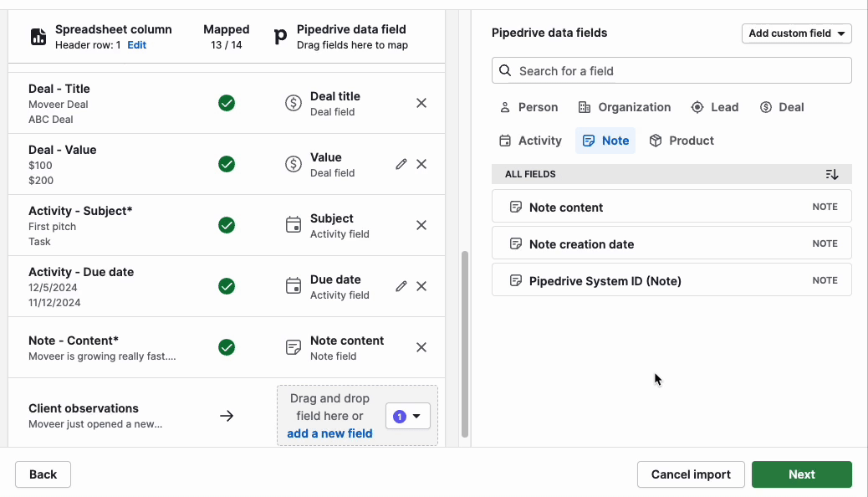Remove the Due date mapping
Image resolution: width=868 pixels, height=497 pixels.
(421, 286)
